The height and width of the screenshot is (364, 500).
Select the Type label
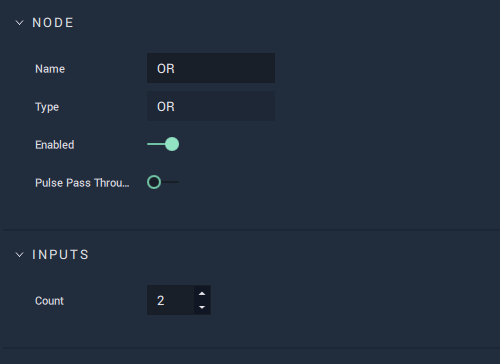click(47, 107)
